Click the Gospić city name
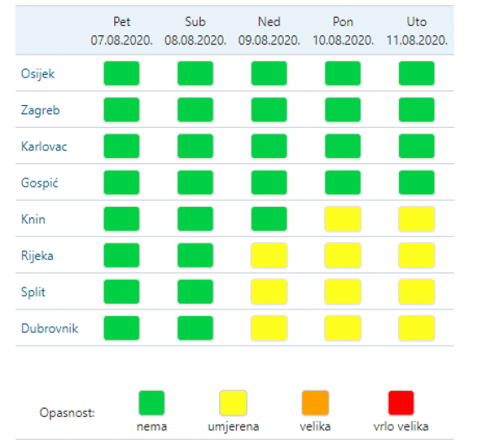The height and width of the screenshot is (444, 504). click(x=39, y=182)
